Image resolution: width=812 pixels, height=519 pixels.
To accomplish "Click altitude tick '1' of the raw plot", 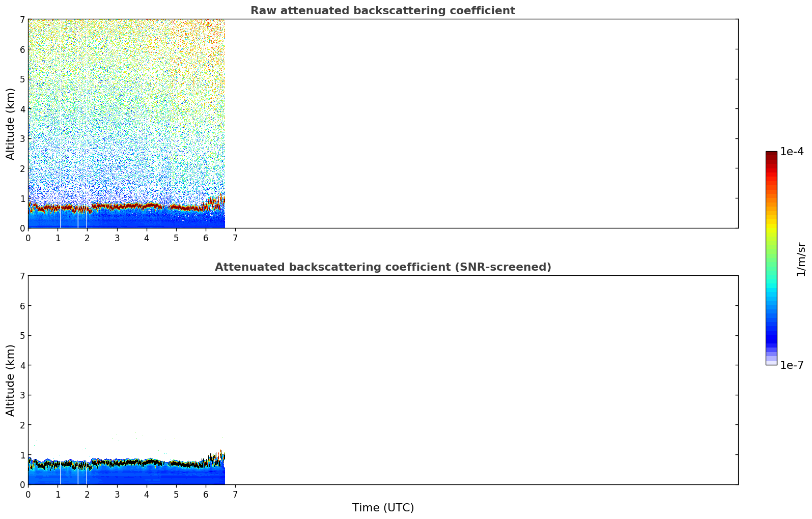I will 22,198.
